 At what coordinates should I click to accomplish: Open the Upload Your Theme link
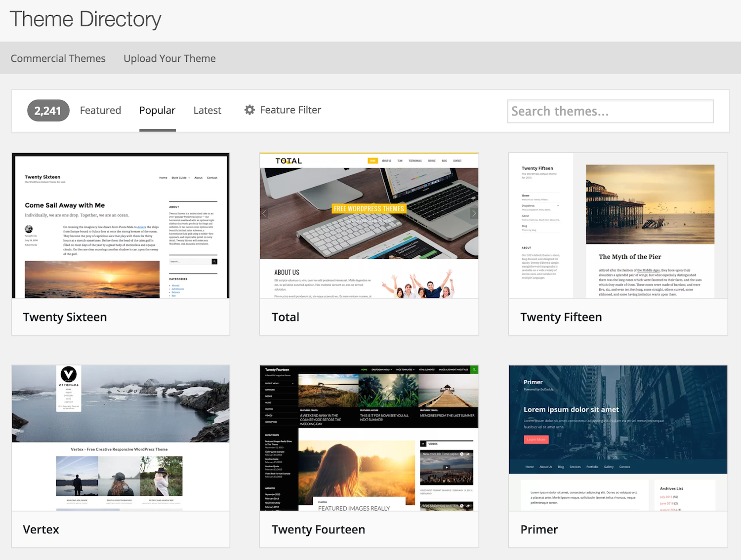(169, 58)
